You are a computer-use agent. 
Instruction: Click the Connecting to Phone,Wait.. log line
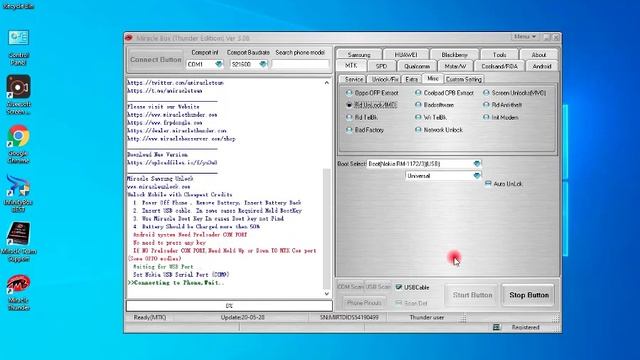coord(176,282)
